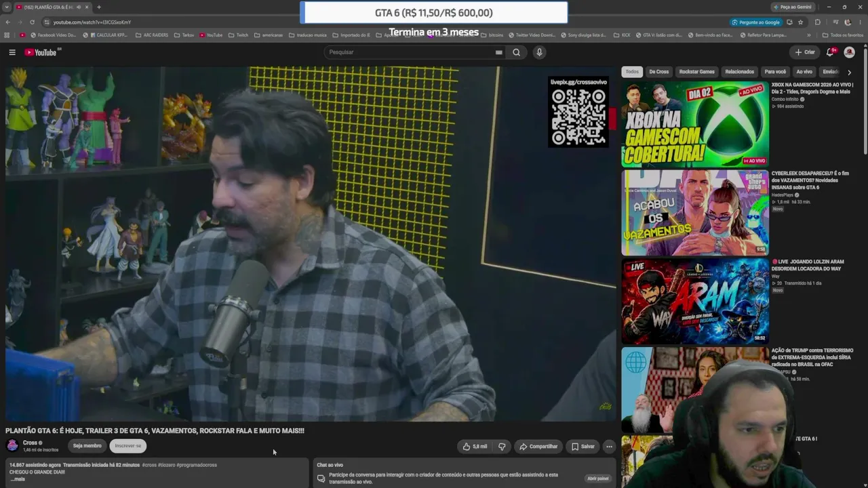Go back to previous page in browser
Image resolution: width=868 pixels, height=488 pixels.
pos(8,22)
